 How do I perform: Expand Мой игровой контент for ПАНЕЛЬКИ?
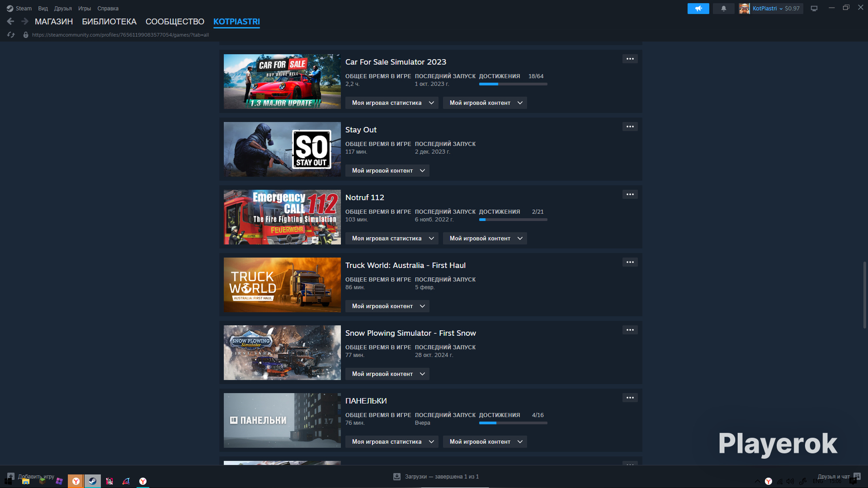(485, 442)
